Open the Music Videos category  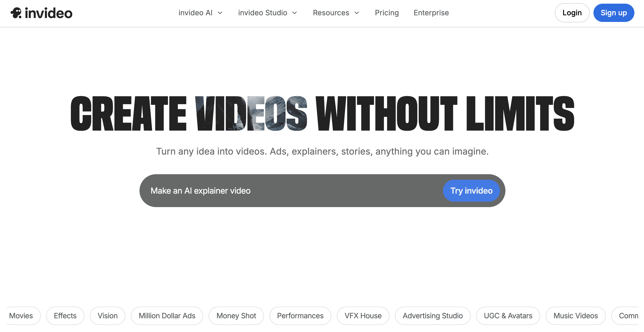coord(575,316)
